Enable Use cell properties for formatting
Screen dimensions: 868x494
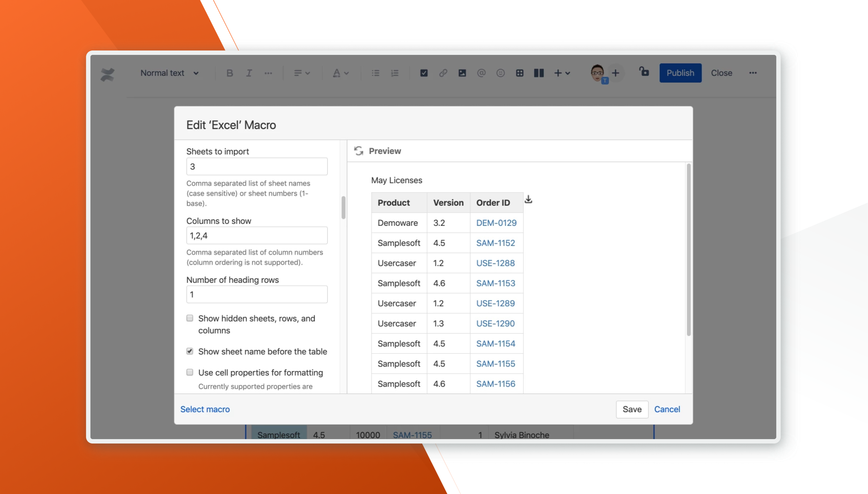(x=190, y=372)
